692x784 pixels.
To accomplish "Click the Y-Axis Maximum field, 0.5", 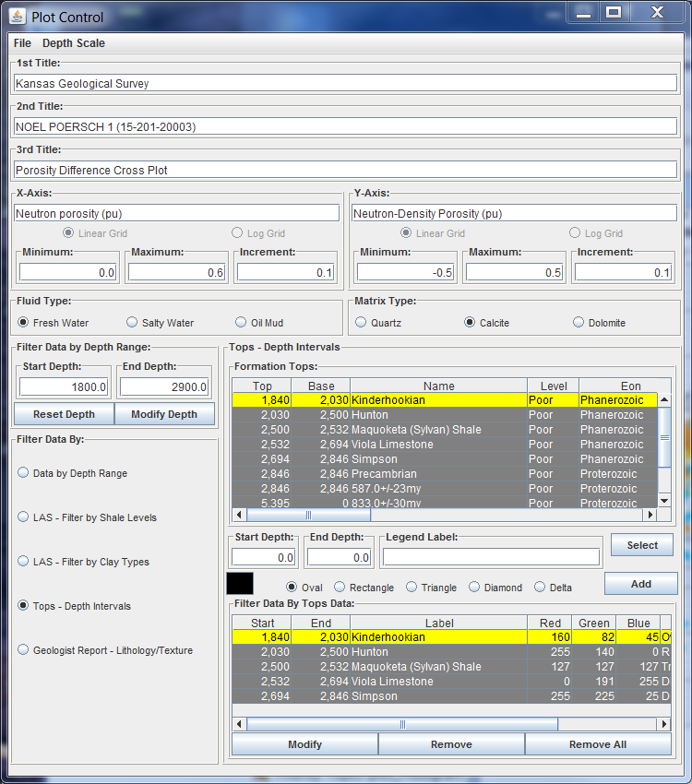I will pos(514,272).
